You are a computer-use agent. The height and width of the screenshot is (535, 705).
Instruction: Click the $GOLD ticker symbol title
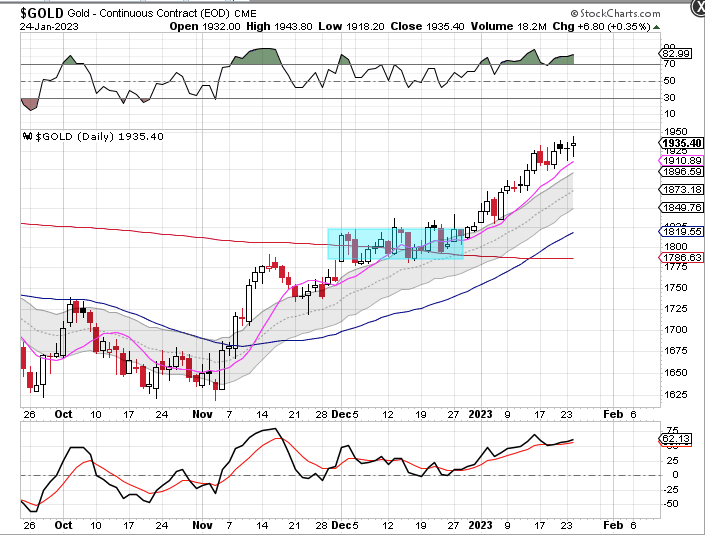coord(43,10)
